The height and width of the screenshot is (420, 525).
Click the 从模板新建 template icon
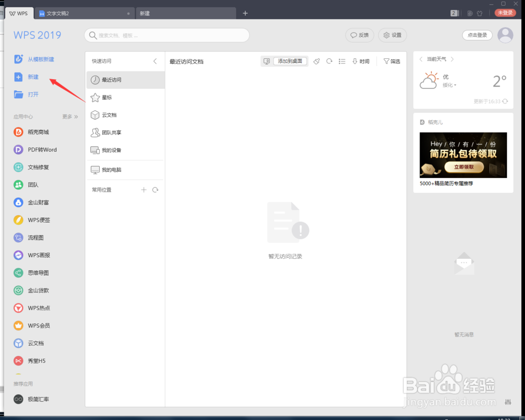coord(18,59)
